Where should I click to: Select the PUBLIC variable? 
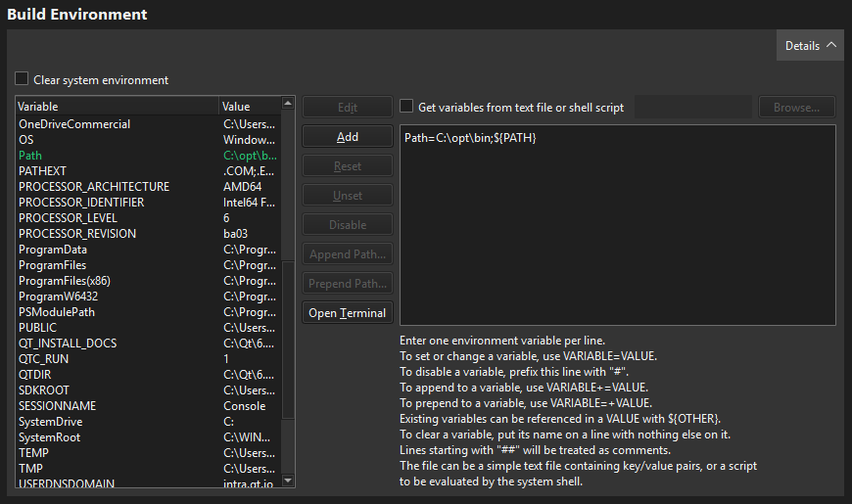(148, 328)
